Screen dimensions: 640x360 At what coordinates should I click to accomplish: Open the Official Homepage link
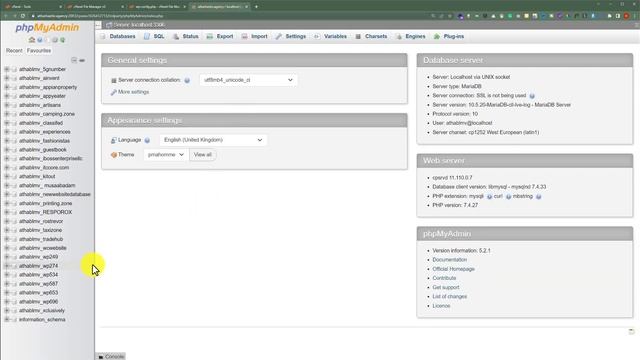pos(453,269)
